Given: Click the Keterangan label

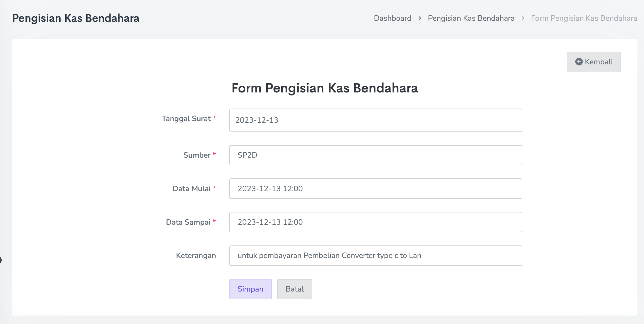Looking at the screenshot, I should (196, 256).
